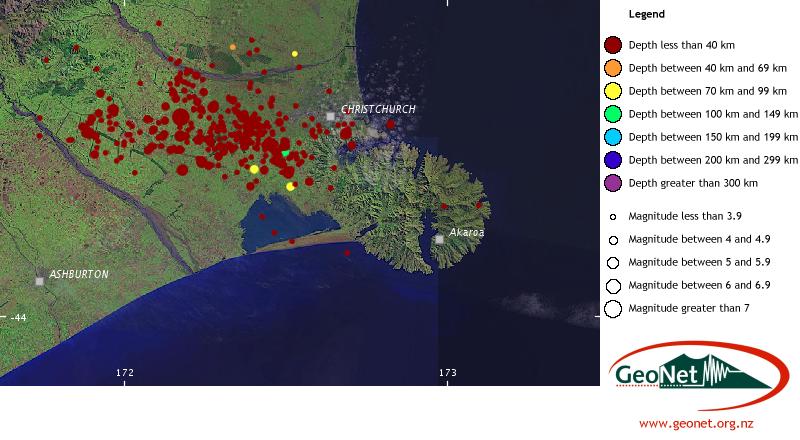The width and height of the screenshot is (800, 440).
Task: Click the yellow 70–99 km legend circle
Action: coord(613,91)
